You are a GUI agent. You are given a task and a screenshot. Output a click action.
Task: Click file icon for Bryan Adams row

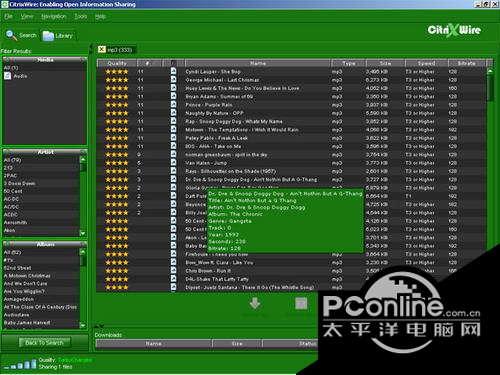click(x=173, y=96)
